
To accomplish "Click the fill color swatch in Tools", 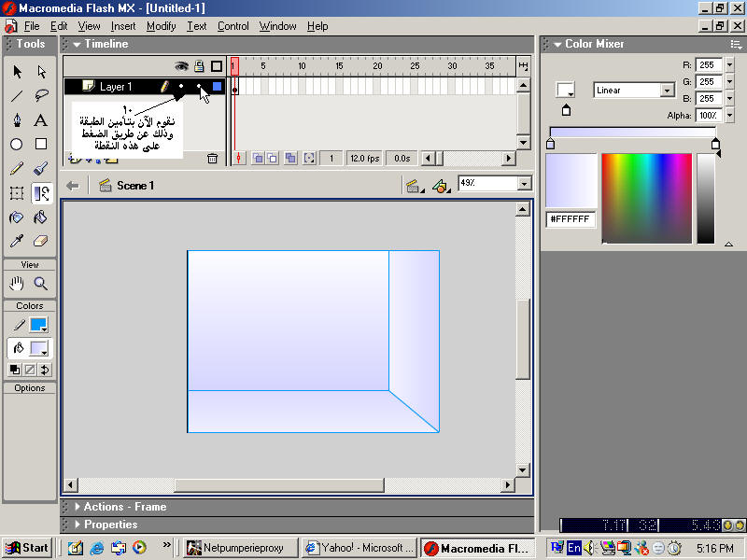I will pyautogui.click(x=38, y=348).
